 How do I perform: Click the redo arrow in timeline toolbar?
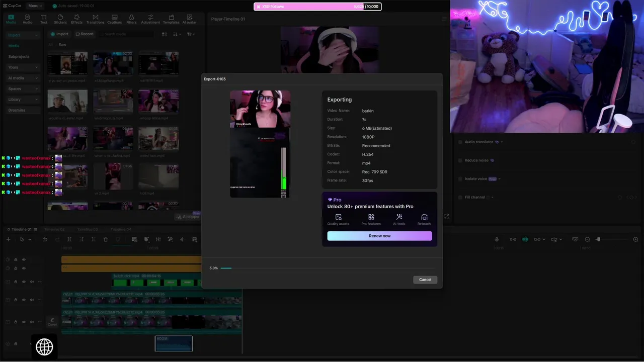(x=57, y=239)
